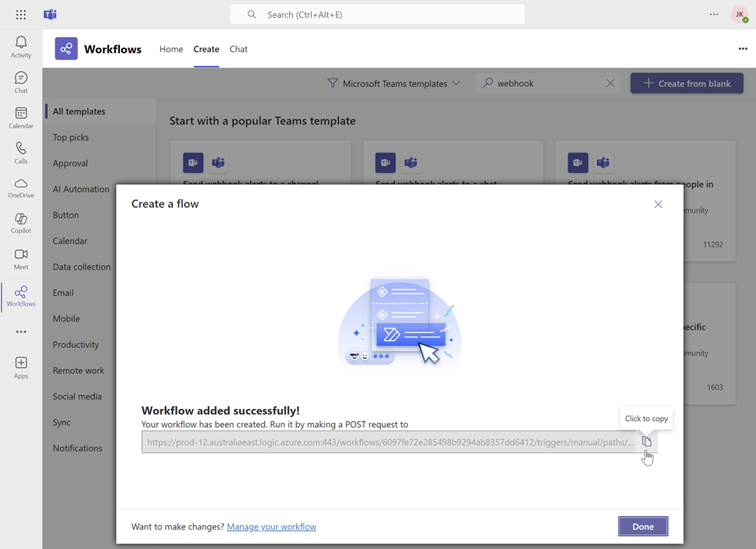Viewport: 756px width, 549px height.
Task: Click the Meet icon
Action: [x=20, y=258]
